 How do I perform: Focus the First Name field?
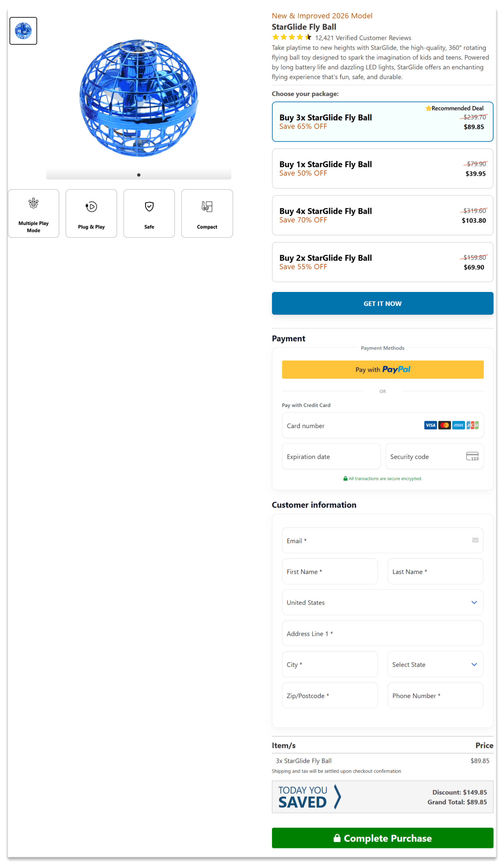tap(330, 571)
